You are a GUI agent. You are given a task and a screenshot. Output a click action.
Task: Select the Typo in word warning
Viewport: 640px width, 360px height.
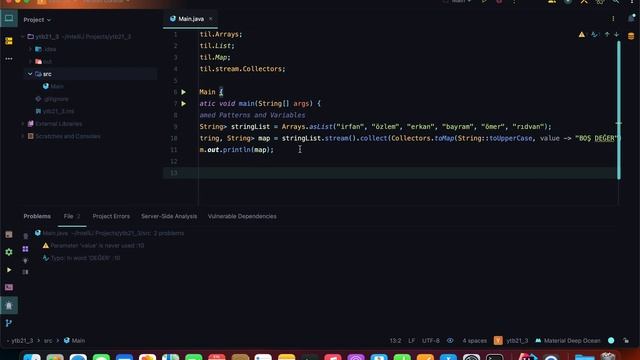pyautogui.click(x=81, y=258)
